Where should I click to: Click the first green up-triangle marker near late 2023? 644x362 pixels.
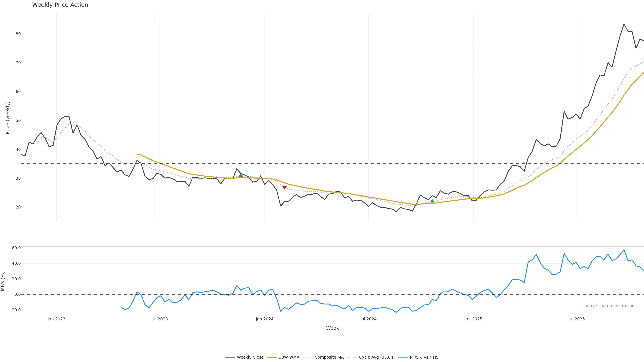coord(240,176)
